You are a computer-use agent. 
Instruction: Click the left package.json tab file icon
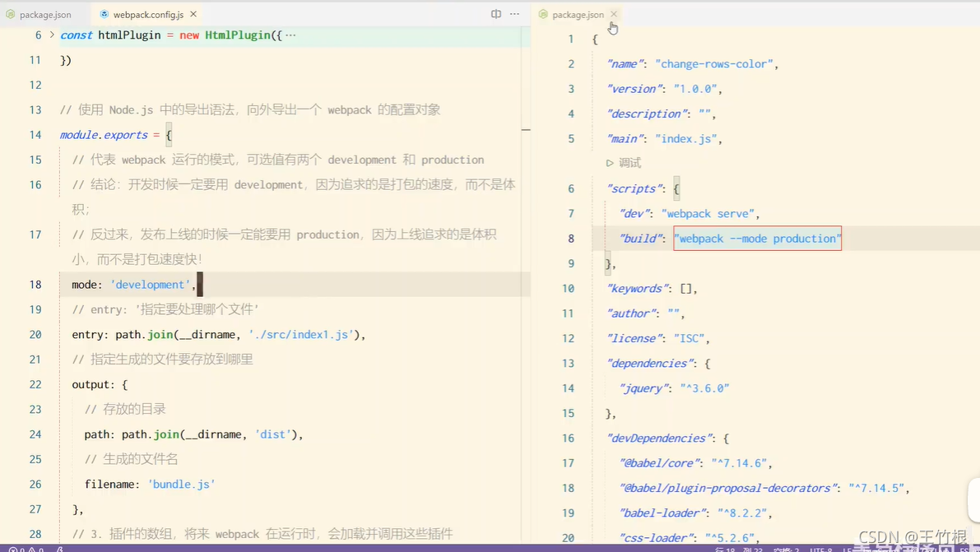[x=11, y=15]
